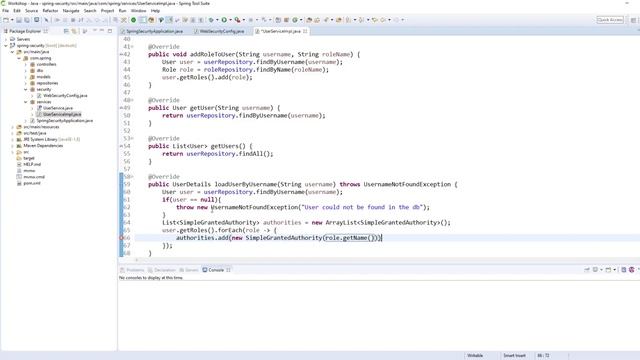Screen dimensions: 640x360
Task: Open dropdown arrow next to the Debug icon
Action: (x=217, y=20)
